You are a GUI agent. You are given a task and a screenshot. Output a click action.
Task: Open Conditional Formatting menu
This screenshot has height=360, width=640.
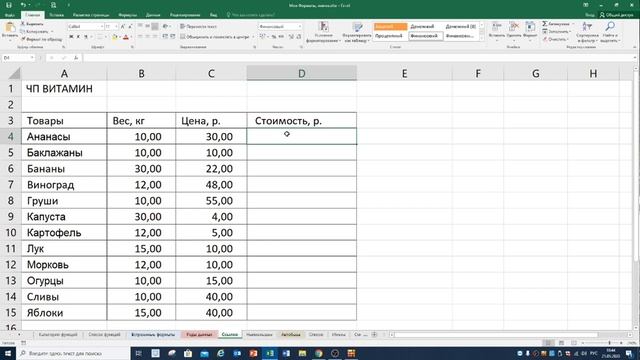323,32
